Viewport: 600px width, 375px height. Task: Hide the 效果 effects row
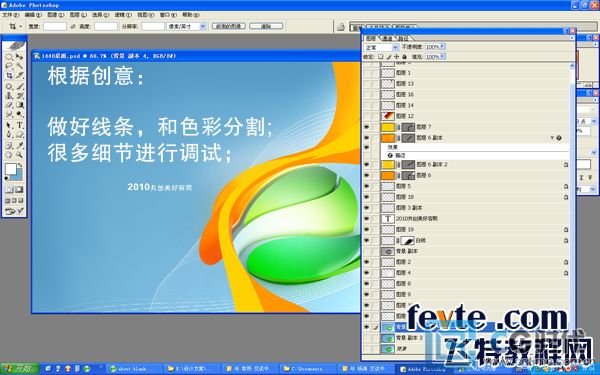[367, 147]
